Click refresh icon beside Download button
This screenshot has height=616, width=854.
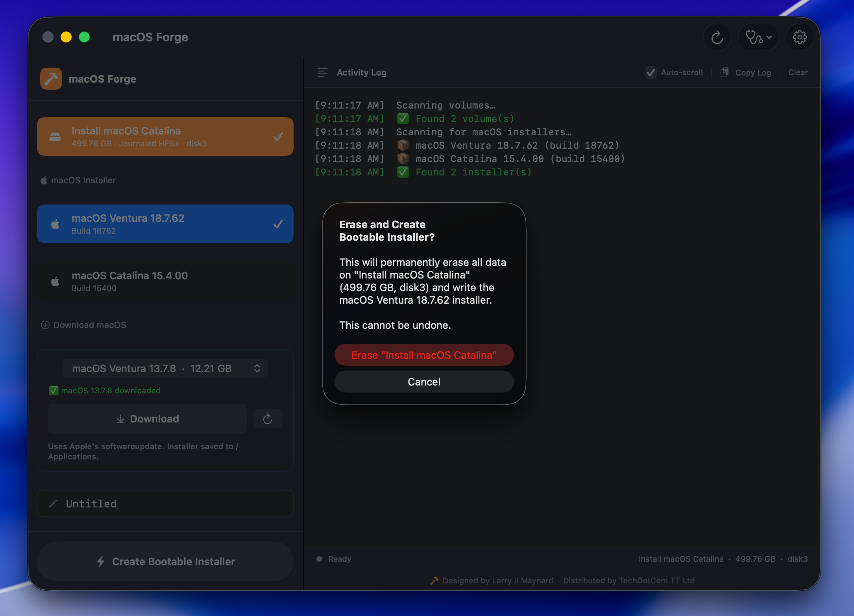click(x=268, y=419)
